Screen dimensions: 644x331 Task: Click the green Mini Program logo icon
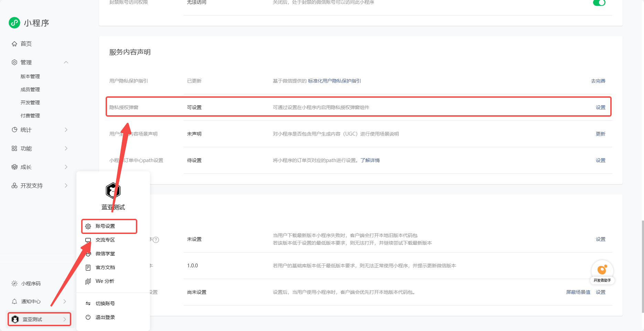(14, 23)
